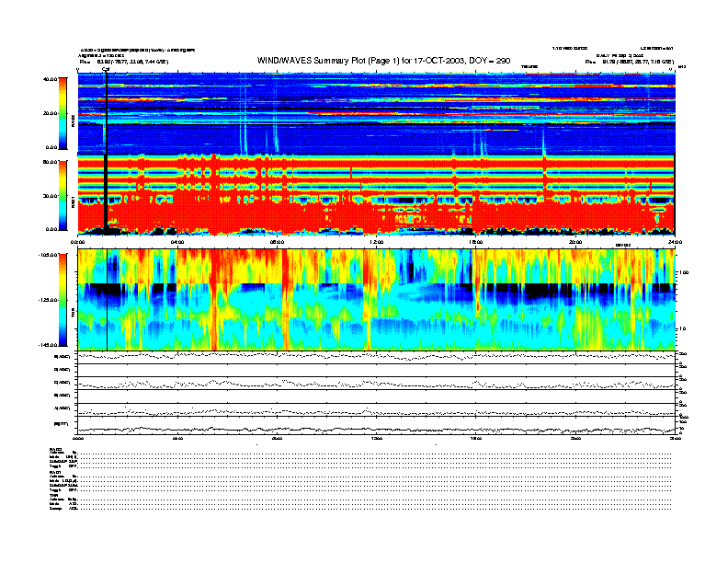Image resolution: width=728 pixels, height=563 pixels.
Task: Click the -105.00 tick on TNR colorbar
Action: tap(49, 255)
